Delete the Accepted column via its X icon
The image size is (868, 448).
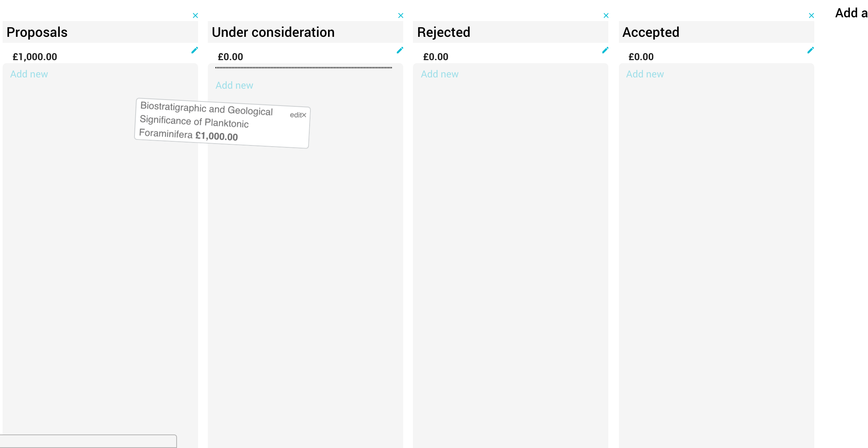(811, 15)
